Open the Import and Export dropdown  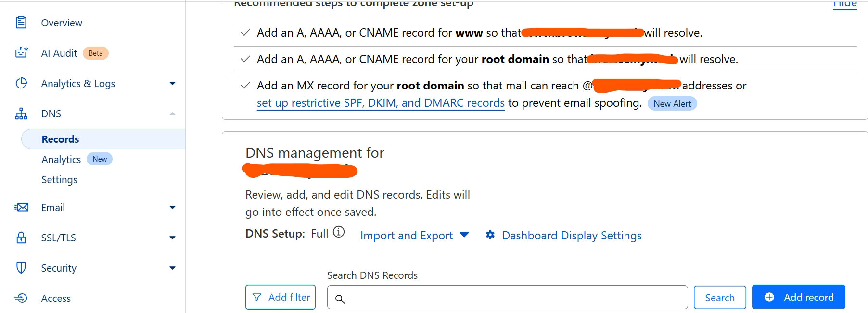point(414,235)
